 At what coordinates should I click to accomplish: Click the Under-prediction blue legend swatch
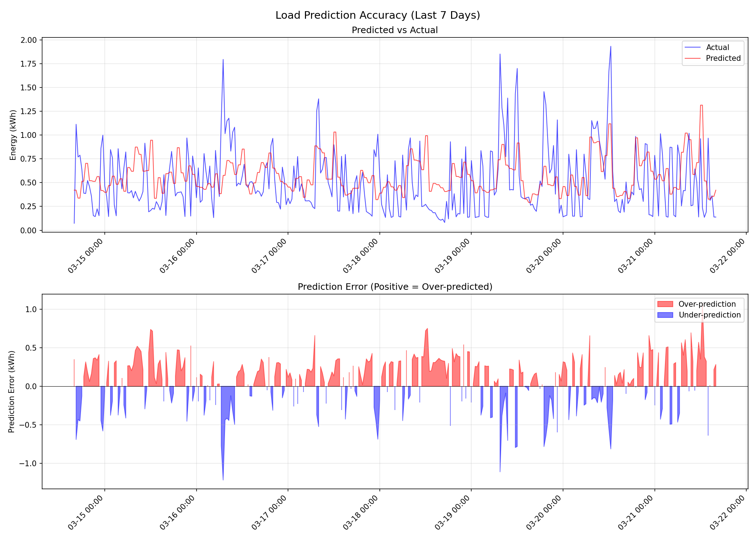(x=665, y=315)
